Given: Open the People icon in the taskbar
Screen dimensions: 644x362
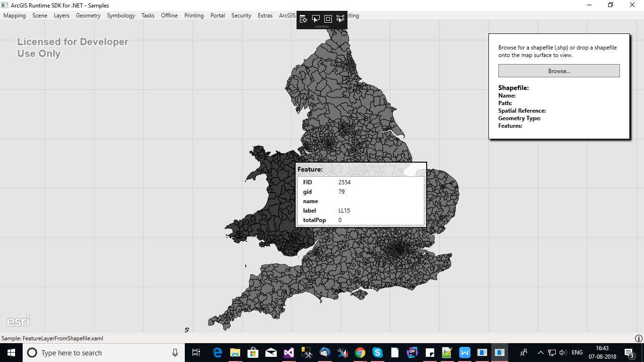Looking at the screenshot, I should [x=523, y=353].
